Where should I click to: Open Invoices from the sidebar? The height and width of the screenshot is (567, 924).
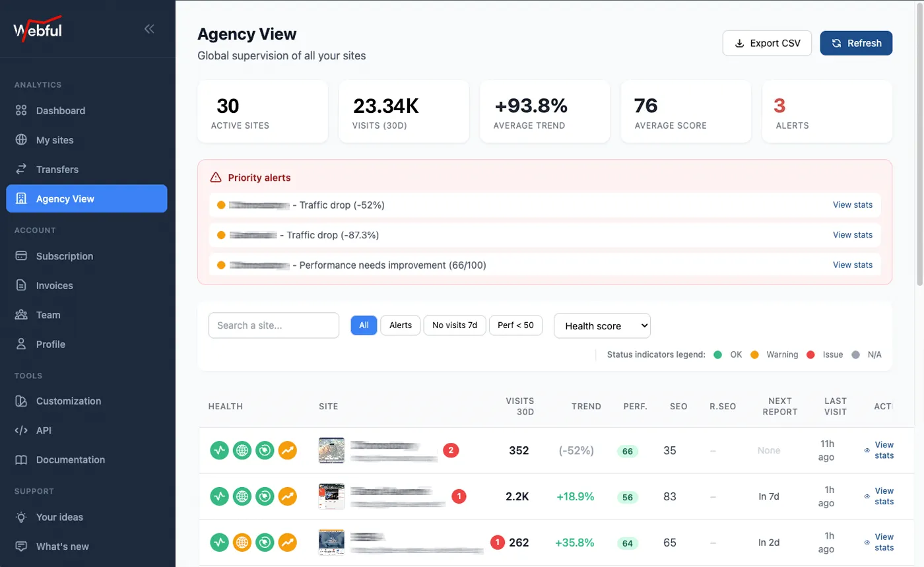click(55, 285)
